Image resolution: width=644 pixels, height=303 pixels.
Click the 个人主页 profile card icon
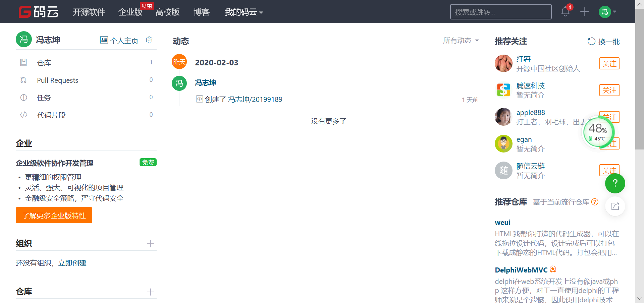(104, 40)
